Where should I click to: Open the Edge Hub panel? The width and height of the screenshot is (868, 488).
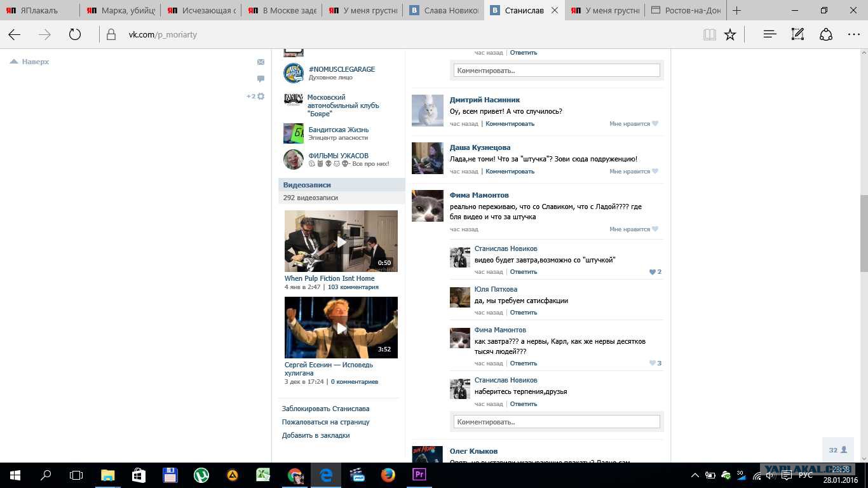pyautogui.click(x=770, y=35)
